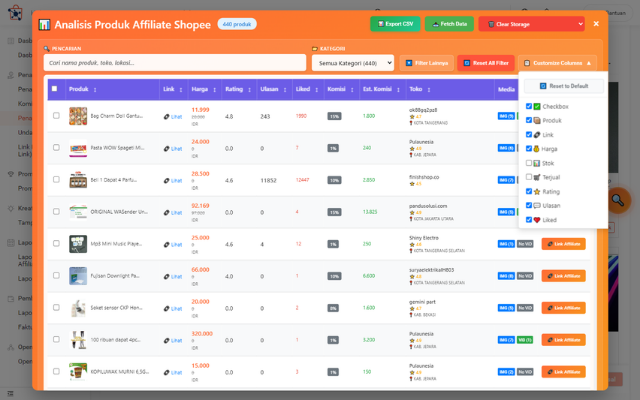640x400 pixels.
Task: Click Reset to Default in columns panel
Action: [x=564, y=86]
